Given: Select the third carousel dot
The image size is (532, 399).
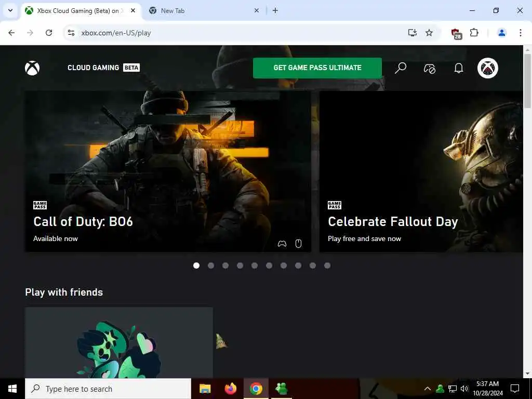Looking at the screenshot, I should pyautogui.click(x=225, y=265).
